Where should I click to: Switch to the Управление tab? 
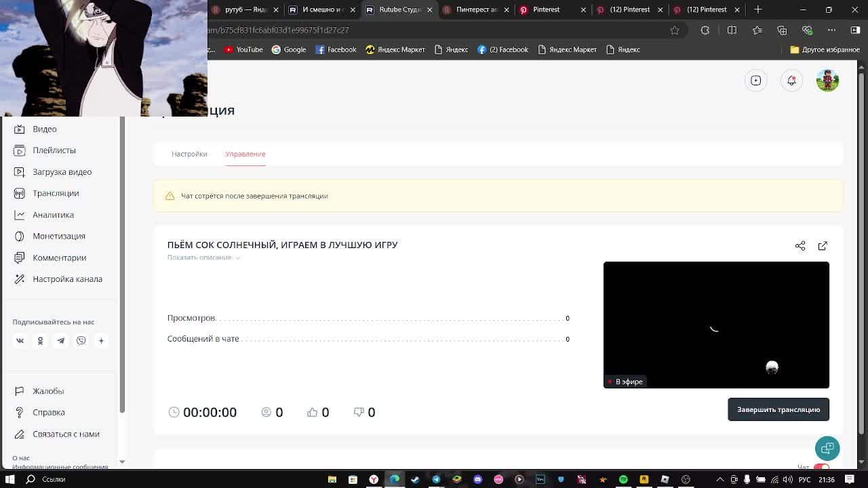pyautogui.click(x=245, y=154)
